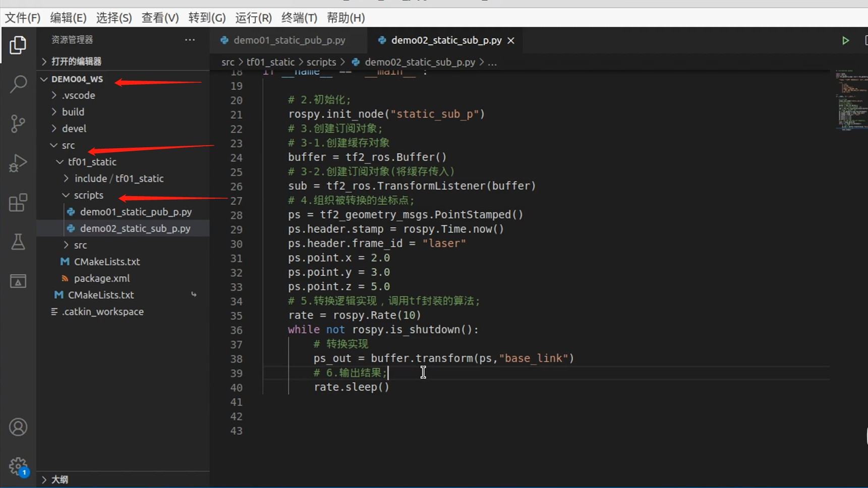Open the CMake view icon in activity bar

click(x=18, y=281)
